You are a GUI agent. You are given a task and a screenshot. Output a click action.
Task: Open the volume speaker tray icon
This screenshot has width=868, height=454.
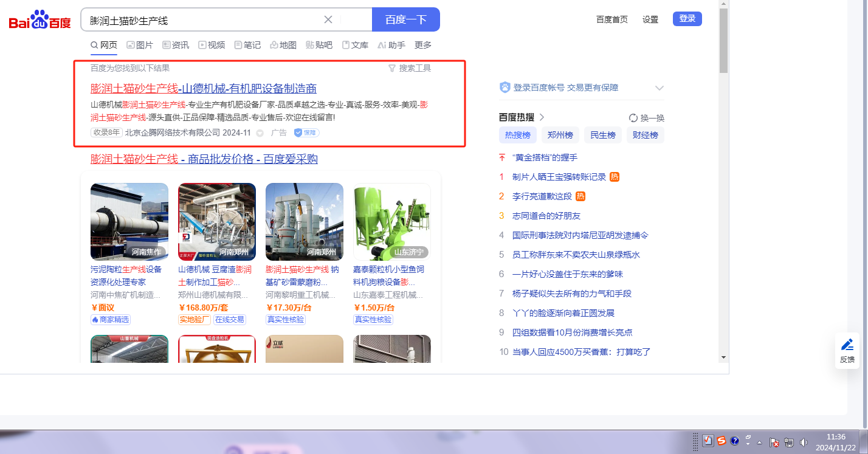(804, 442)
